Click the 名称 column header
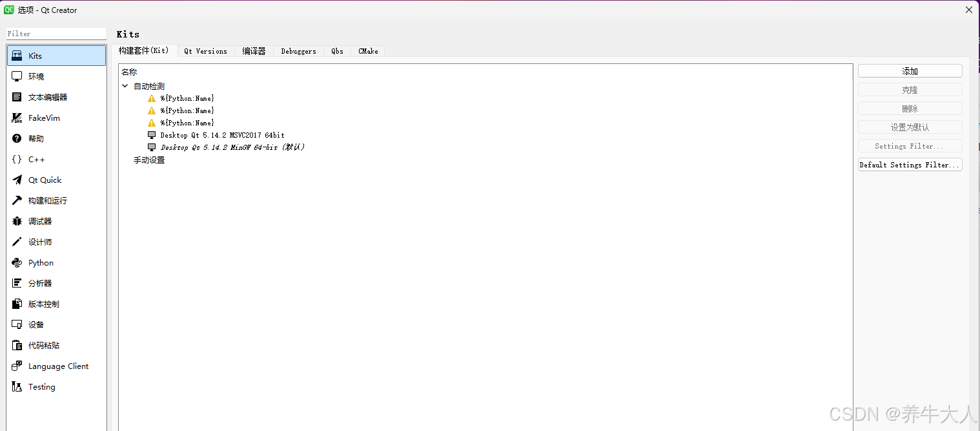 (129, 72)
